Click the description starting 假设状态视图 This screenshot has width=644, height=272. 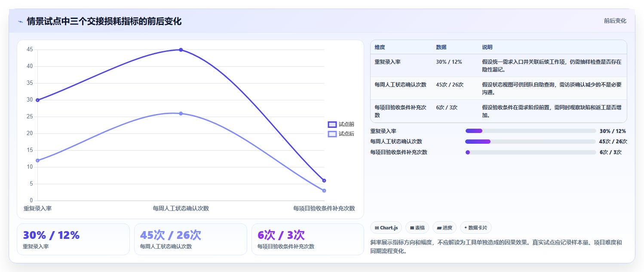(x=552, y=89)
